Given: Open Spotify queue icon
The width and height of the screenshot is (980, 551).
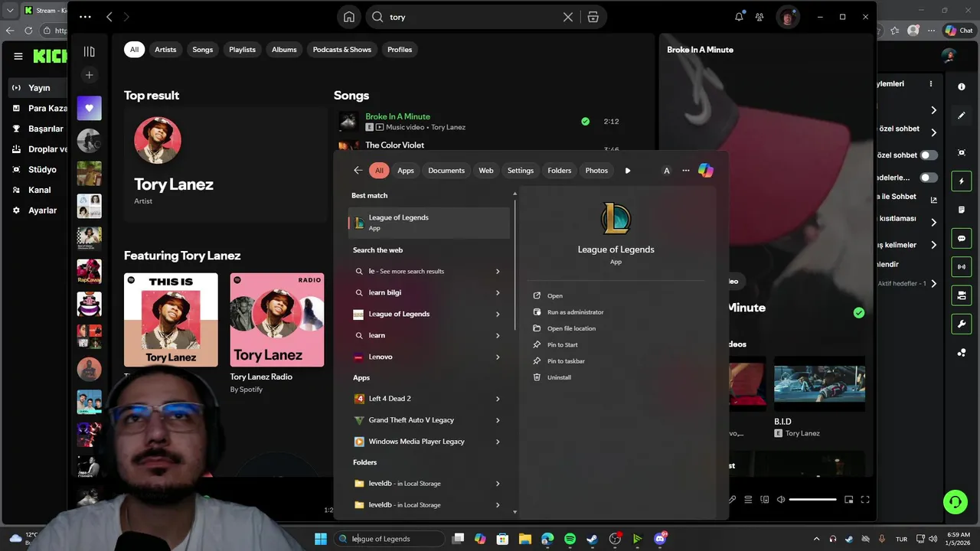Looking at the screenshot, I should [748, 500].
